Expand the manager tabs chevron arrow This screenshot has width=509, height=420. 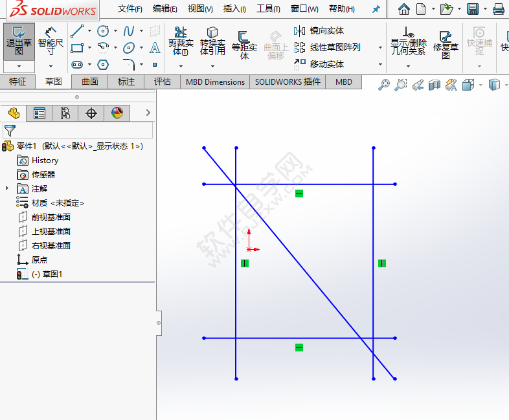point(148,113)
